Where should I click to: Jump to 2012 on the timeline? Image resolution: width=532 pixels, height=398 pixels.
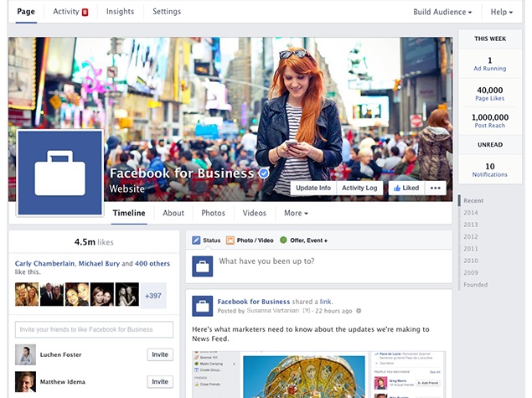pyautogui.click(x=471, y=236)
